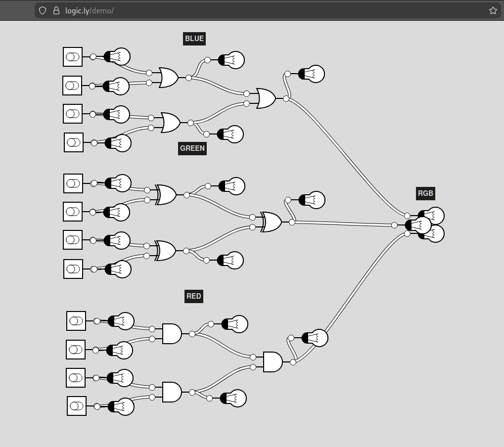504x447 pixels.
Task: Select the BLUE label
Action: [x=194, y=39]
